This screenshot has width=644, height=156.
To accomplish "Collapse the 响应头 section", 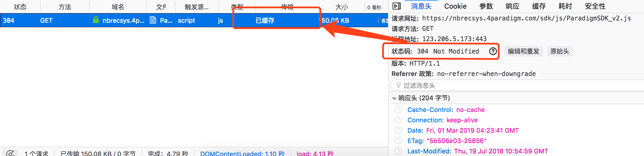I will 394,98.
